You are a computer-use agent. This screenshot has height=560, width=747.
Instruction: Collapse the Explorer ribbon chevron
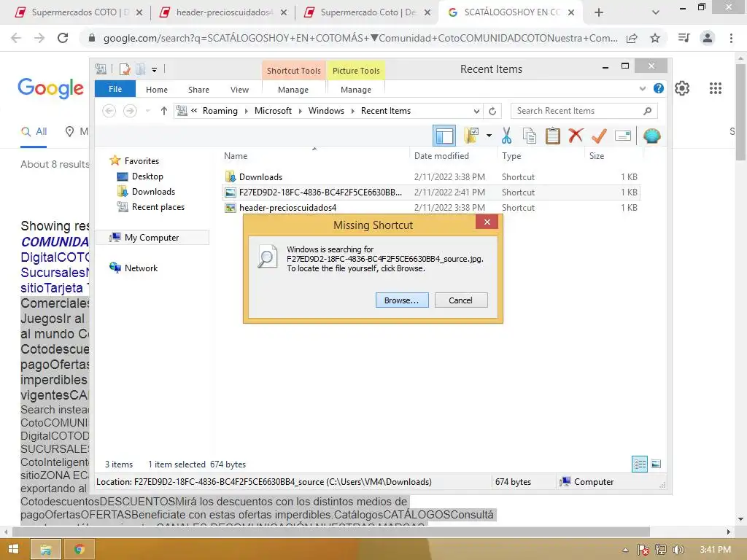pos(643,88)
